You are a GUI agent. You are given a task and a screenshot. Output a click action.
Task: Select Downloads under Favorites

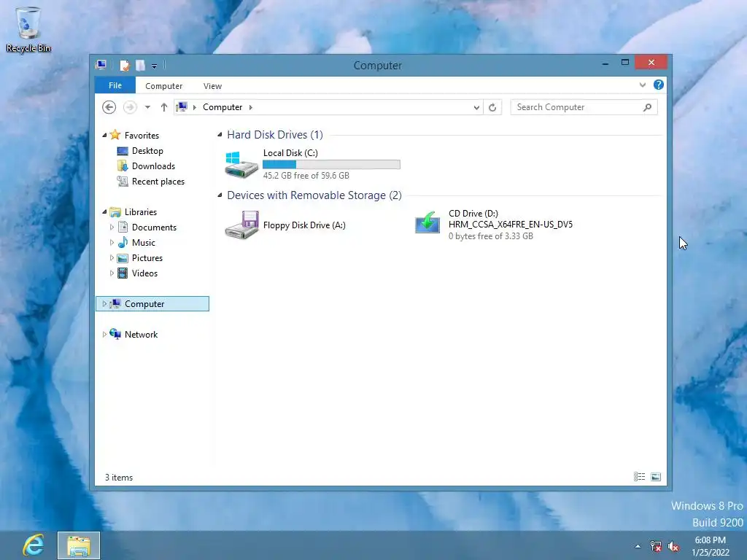[153, 166]
